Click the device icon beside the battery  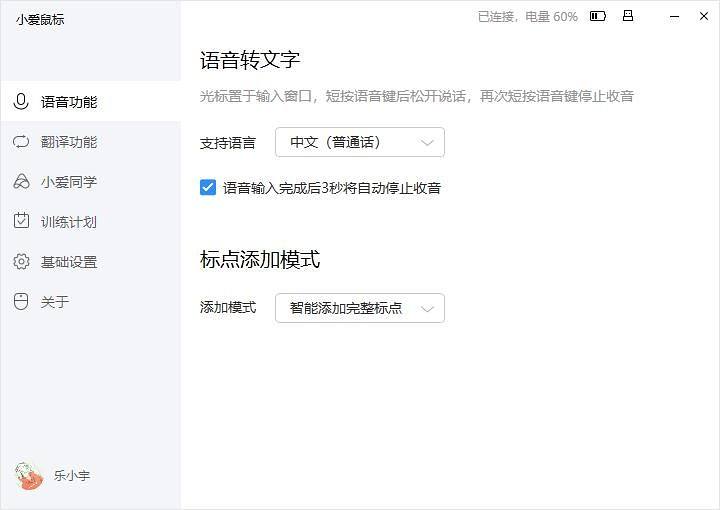tap(628, 16)
